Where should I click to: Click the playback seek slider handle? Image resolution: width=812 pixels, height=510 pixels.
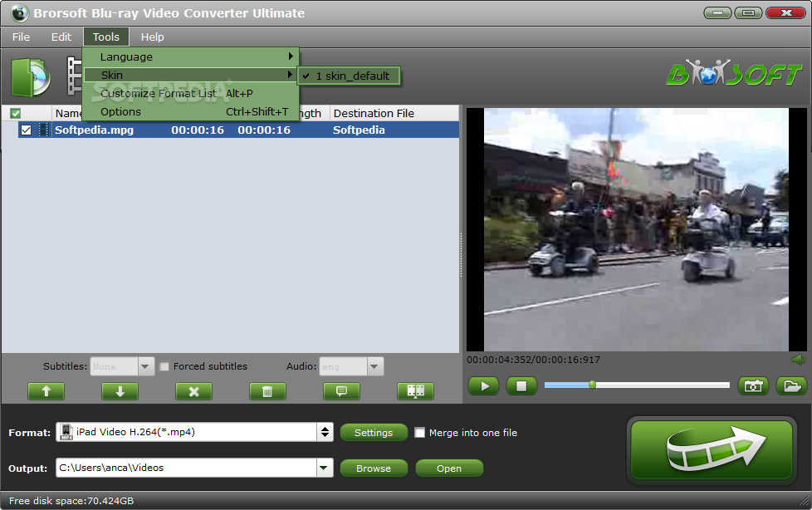click(592, 385)
